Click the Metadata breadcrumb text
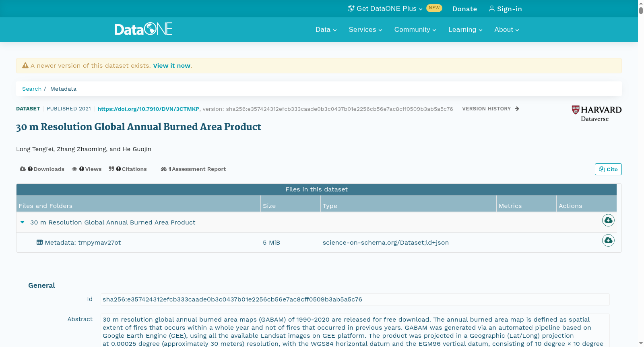 pyautogui.click(x=63, y=89)
